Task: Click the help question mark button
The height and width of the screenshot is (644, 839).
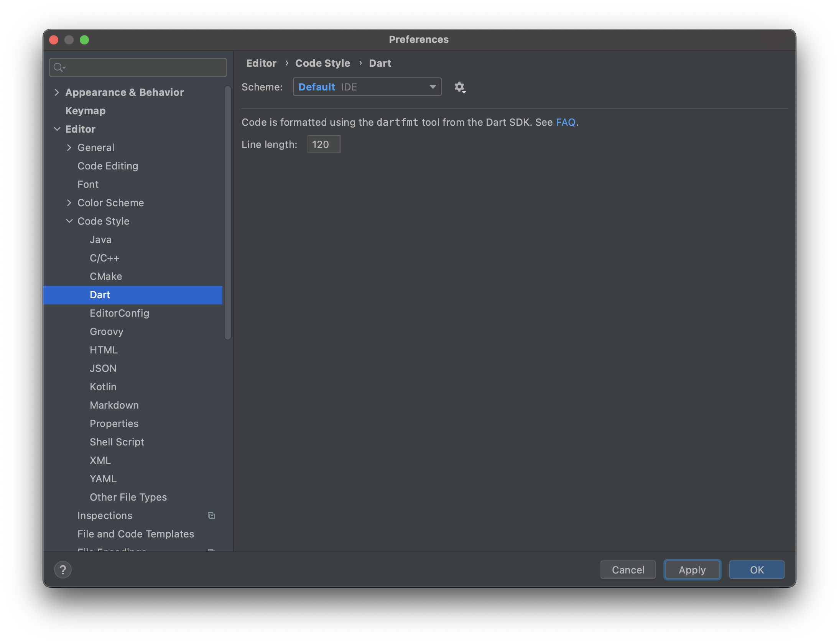Action: [63, 570]
